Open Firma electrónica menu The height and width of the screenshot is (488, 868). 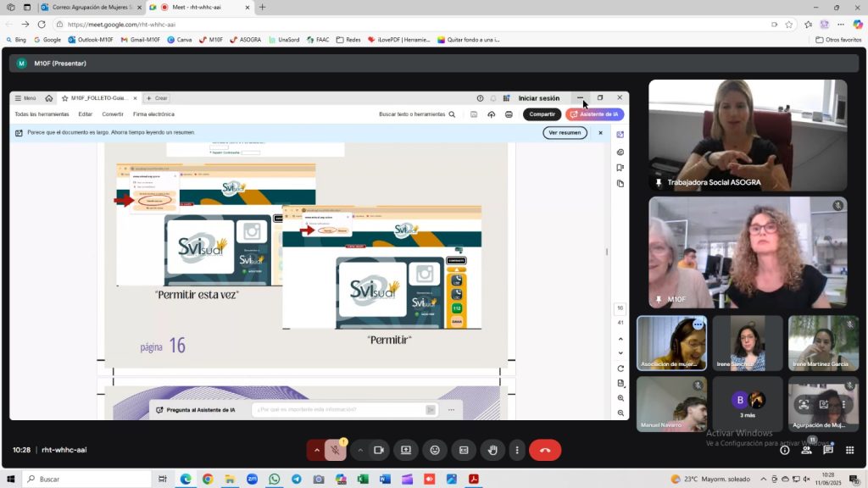[153, 114]
